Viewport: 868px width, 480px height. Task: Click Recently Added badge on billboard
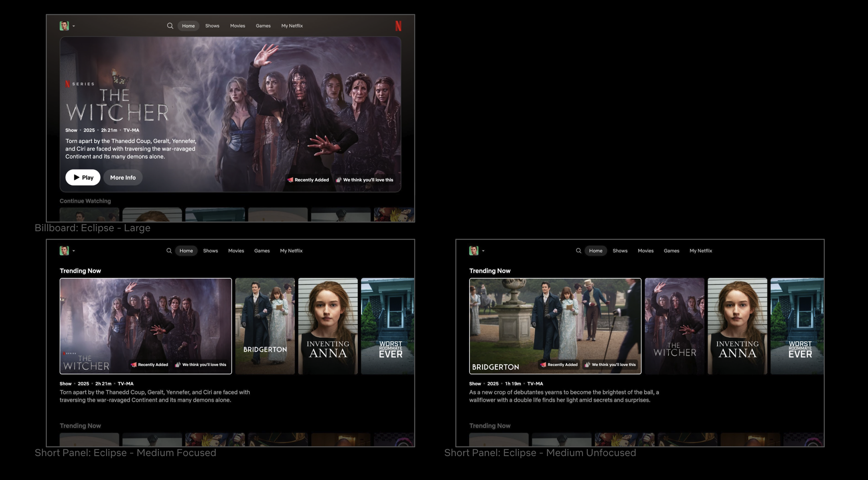(308, 180)
